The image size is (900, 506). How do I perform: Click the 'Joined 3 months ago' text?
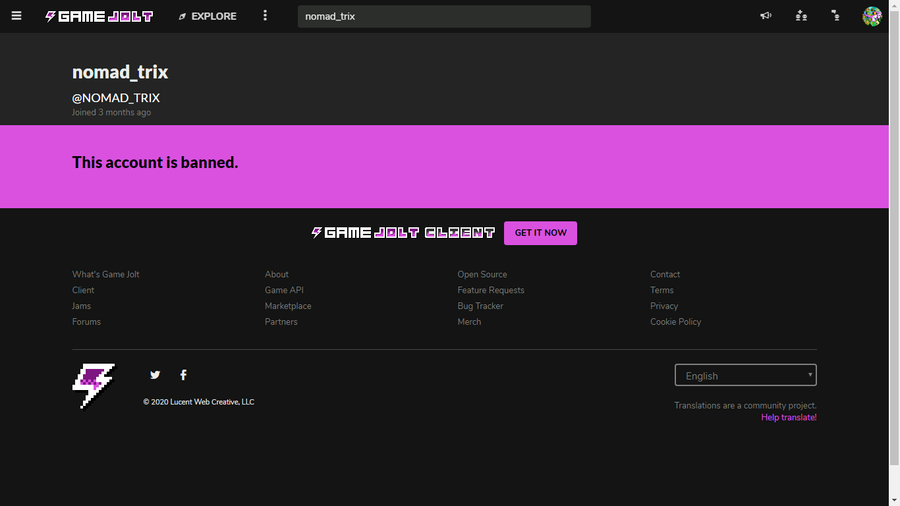111,112
